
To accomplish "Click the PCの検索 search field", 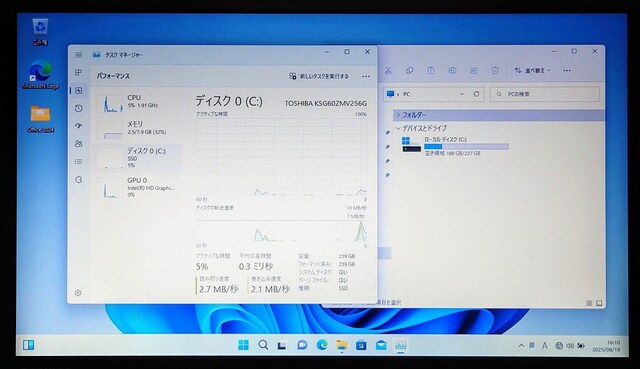I will [545, 94].
